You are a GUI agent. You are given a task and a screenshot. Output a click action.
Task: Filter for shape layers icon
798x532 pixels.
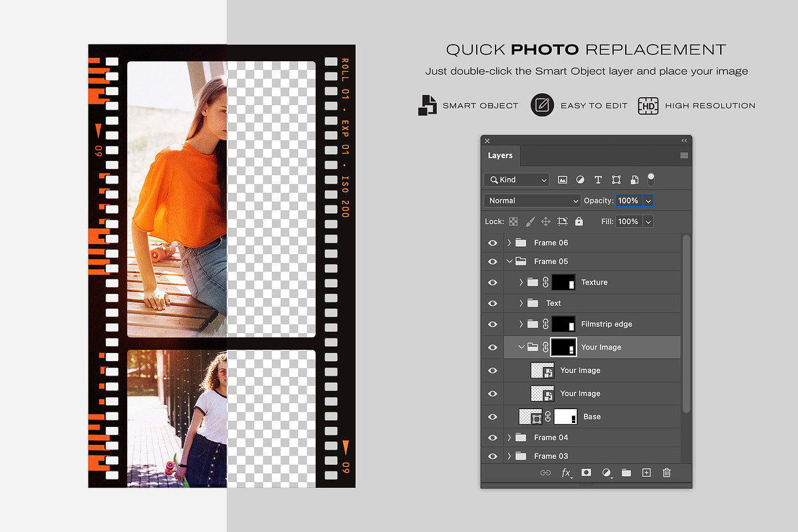point(616,180)
